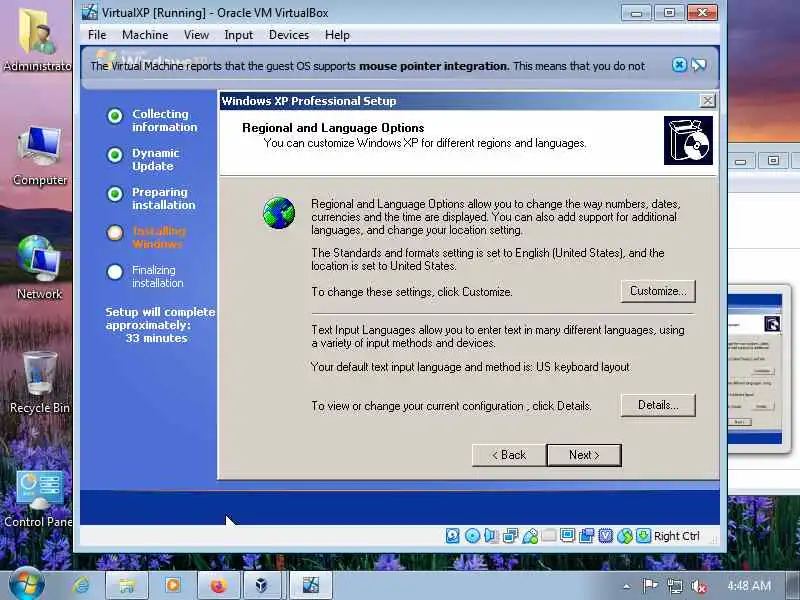This screenshot has height=600, width=800.
Task: Click the Details... button
Action: [658, 405]
